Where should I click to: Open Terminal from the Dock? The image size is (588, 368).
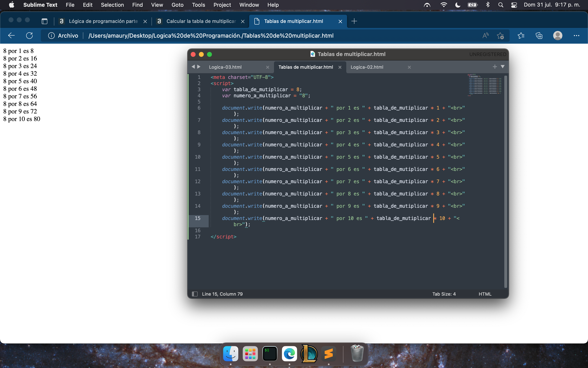270,353
